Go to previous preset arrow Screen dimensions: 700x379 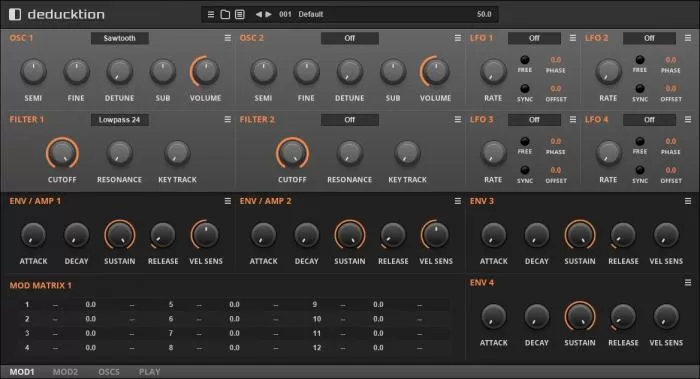(x=258, y=14)
